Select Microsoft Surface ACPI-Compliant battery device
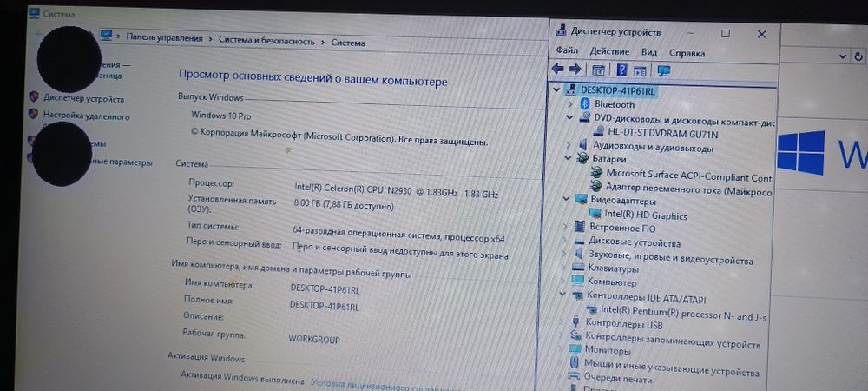The height and width of the screenshot is (391, 868). (x=688, y=176)
